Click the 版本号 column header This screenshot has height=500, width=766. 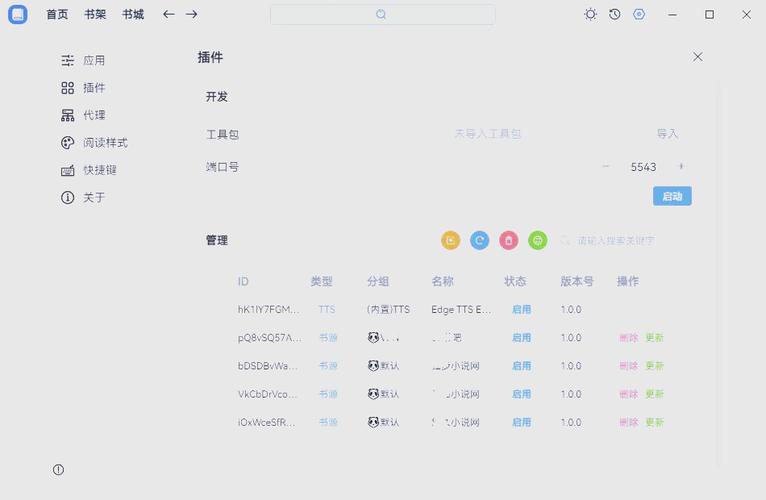click(577, 281)
